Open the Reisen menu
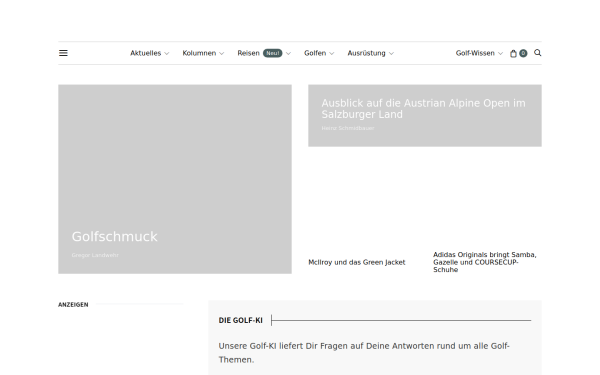 click(248, 53)
